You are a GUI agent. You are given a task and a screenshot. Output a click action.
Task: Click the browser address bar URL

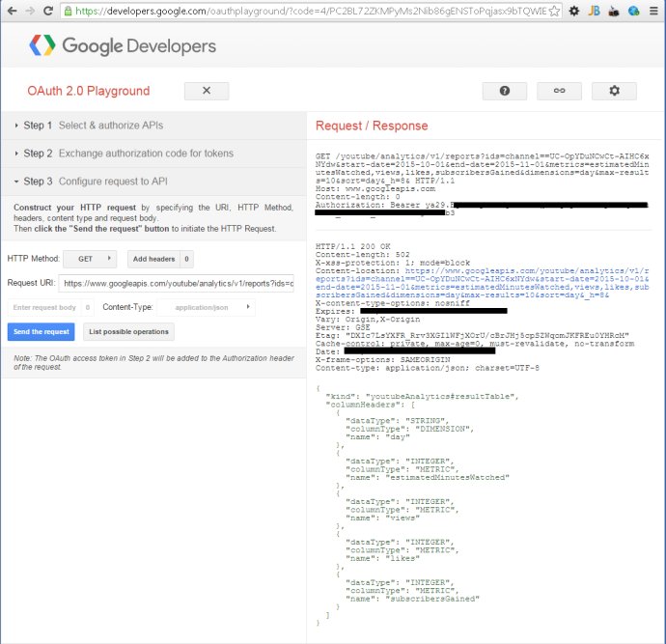(x=311, y=11)
